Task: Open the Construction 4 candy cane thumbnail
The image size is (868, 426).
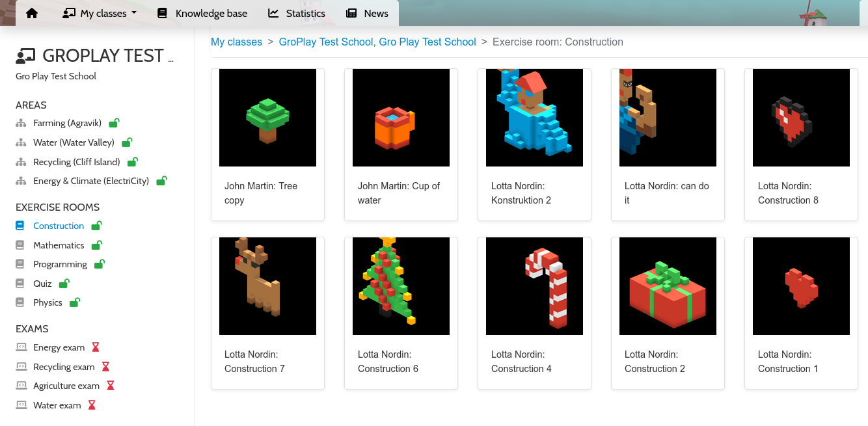Action: pos(534,286)
